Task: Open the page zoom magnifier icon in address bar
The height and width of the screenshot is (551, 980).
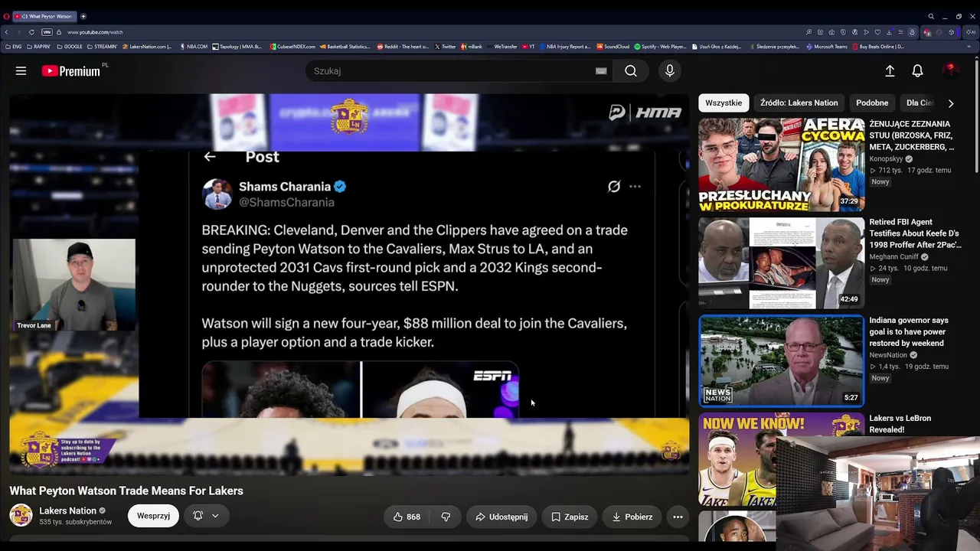Action: point(809,32)
